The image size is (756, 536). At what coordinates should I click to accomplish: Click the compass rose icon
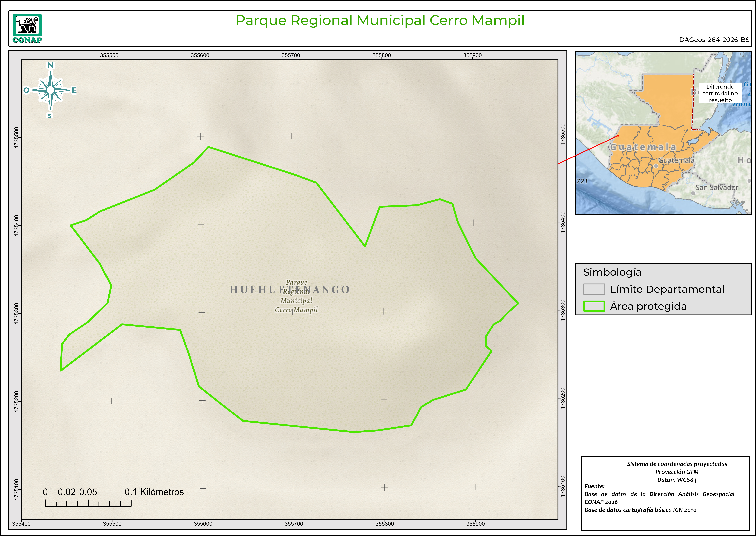(50, 90)
